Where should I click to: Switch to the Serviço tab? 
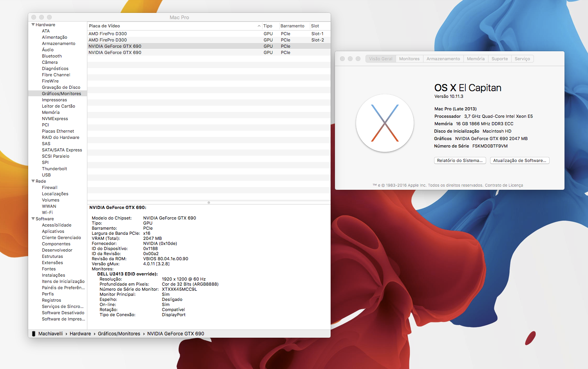click(522, 59)
